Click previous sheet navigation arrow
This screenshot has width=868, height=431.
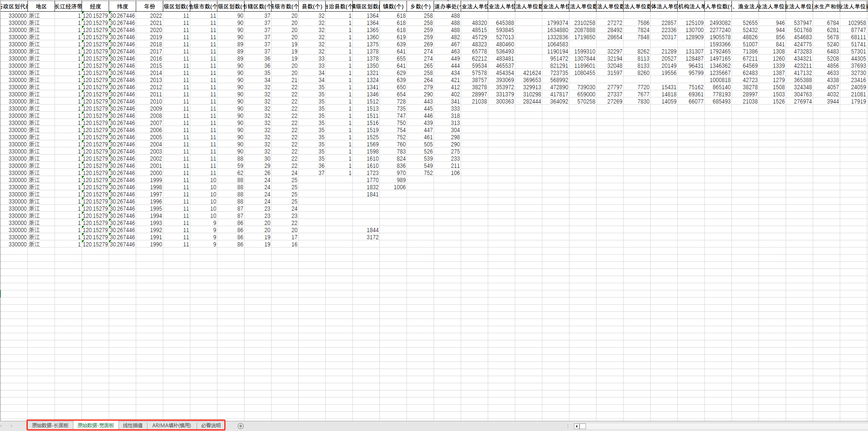pyautogui.click(x=2, y=426)
